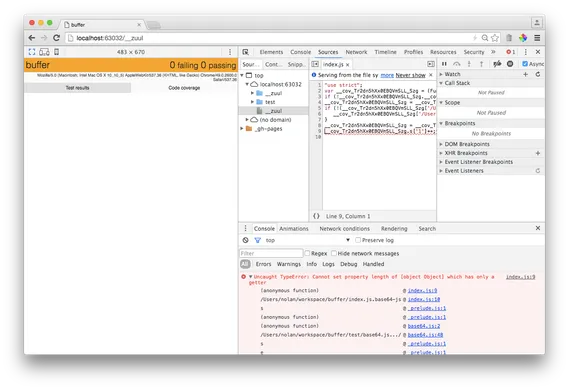Add a watch expression plus icon

[526, 74]
